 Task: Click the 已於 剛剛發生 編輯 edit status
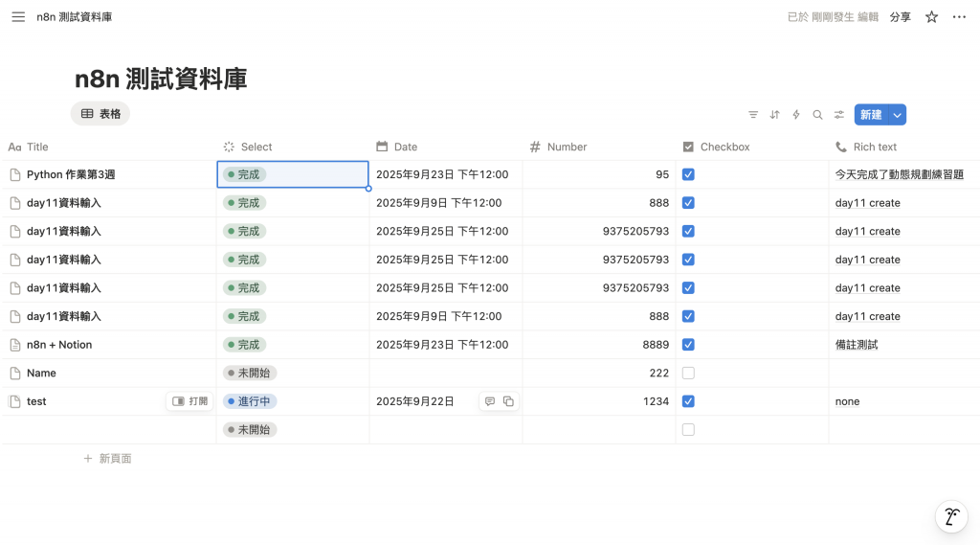point(833,17)
